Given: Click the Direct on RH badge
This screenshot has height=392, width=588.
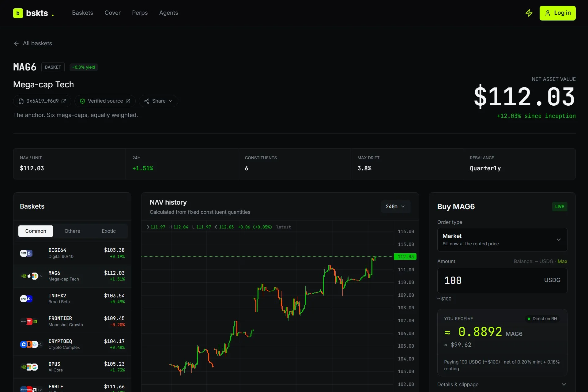Looking at the screenshot, I should pos(542,319).
